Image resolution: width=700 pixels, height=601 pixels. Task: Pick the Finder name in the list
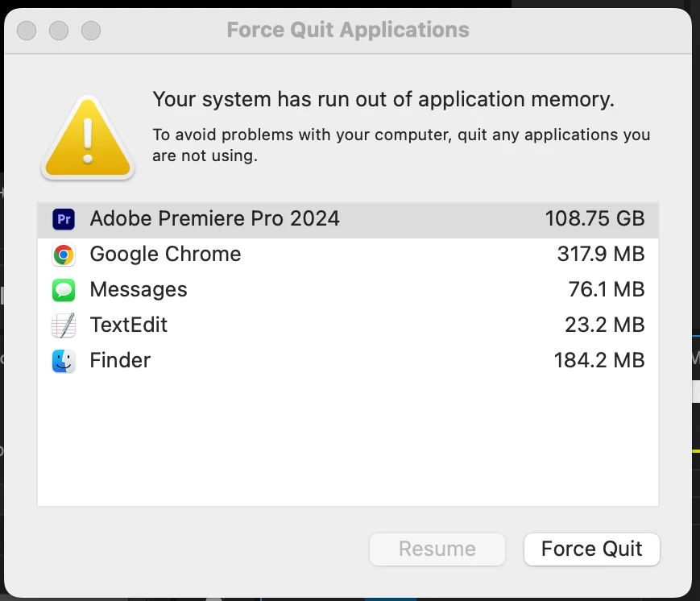coord(120,361)
